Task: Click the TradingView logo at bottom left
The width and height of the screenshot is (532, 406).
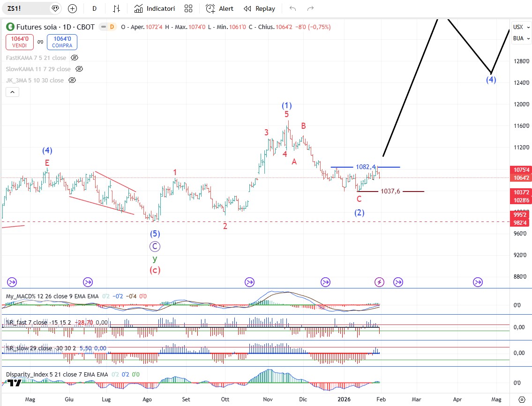Action: (14, 383)
